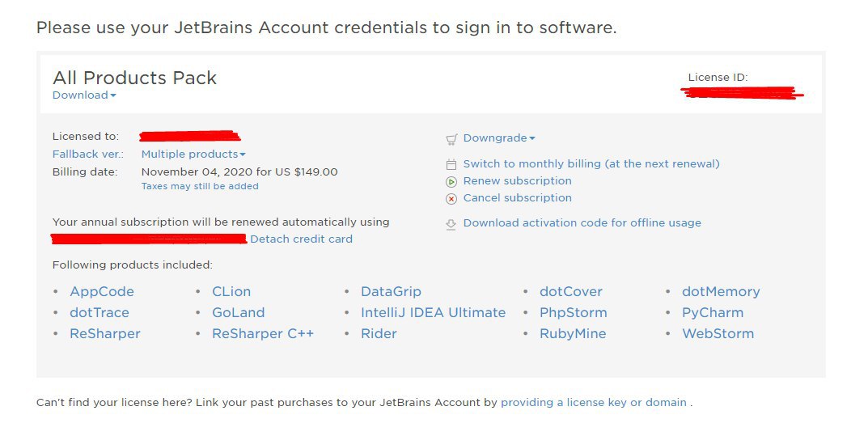
Task: Select Switch to monthly billing link
Action: pos(591,163)
